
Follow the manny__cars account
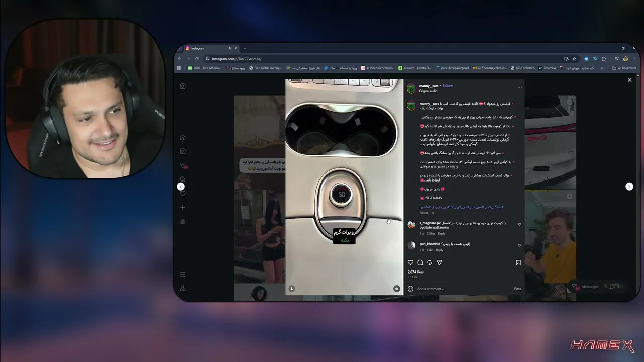(x=448, y=86)
